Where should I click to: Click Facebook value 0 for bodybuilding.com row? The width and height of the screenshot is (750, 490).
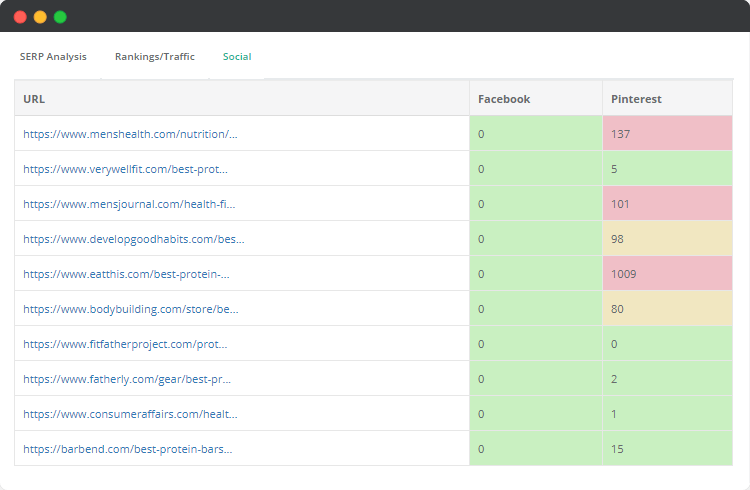[536, 309]
